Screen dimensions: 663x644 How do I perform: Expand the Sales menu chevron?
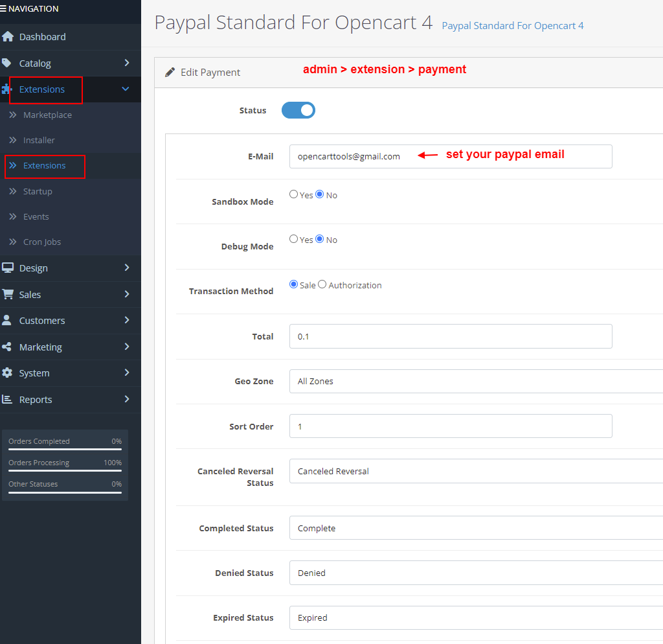(126, 293)
